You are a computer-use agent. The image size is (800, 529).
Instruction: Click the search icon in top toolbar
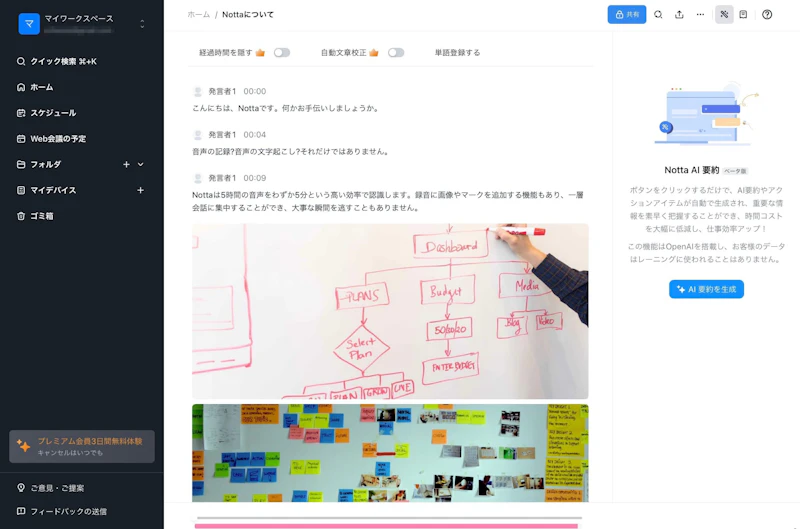[658, 14]
